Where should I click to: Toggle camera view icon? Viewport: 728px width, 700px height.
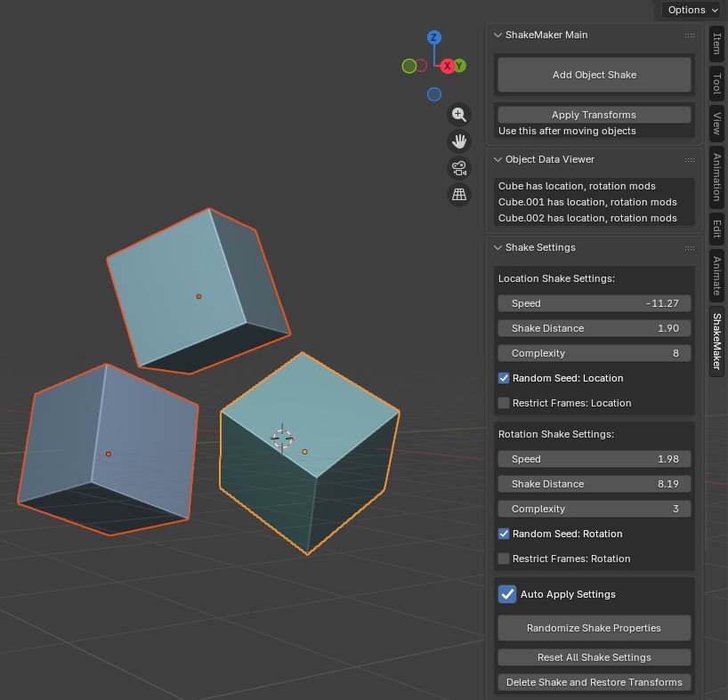[459, 168]
